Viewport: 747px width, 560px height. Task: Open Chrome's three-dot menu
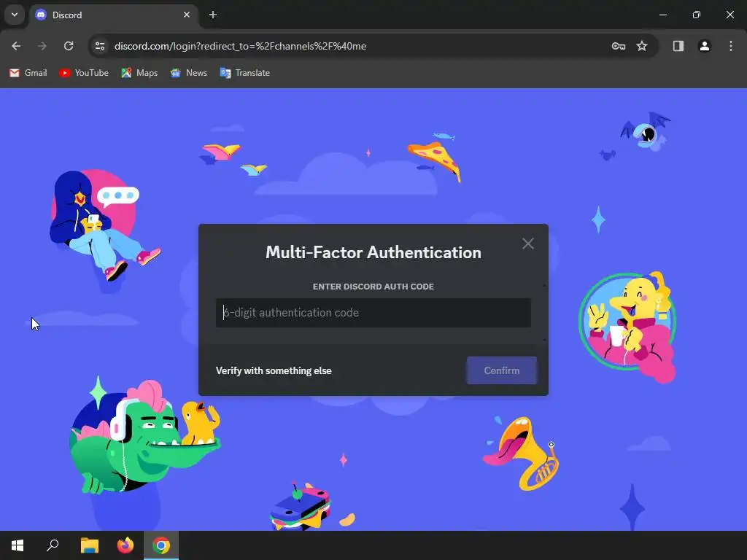tap(731, 46)
